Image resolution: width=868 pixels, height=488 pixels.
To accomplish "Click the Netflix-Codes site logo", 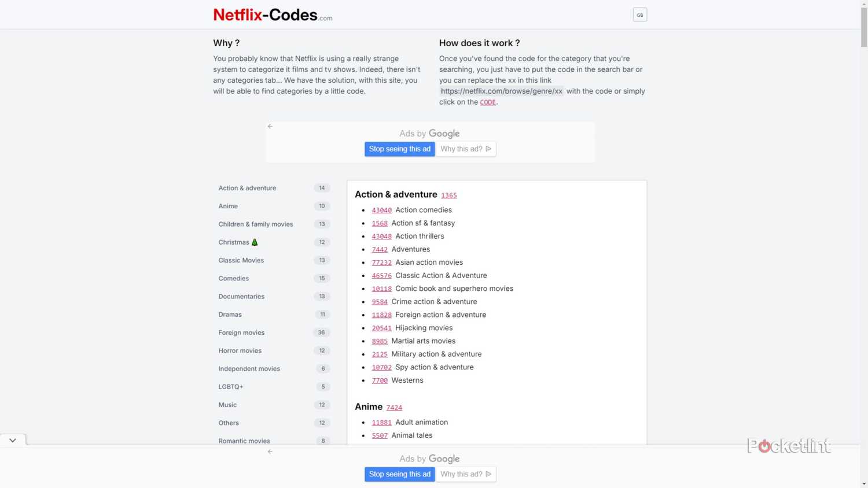I will pos(272,15).
